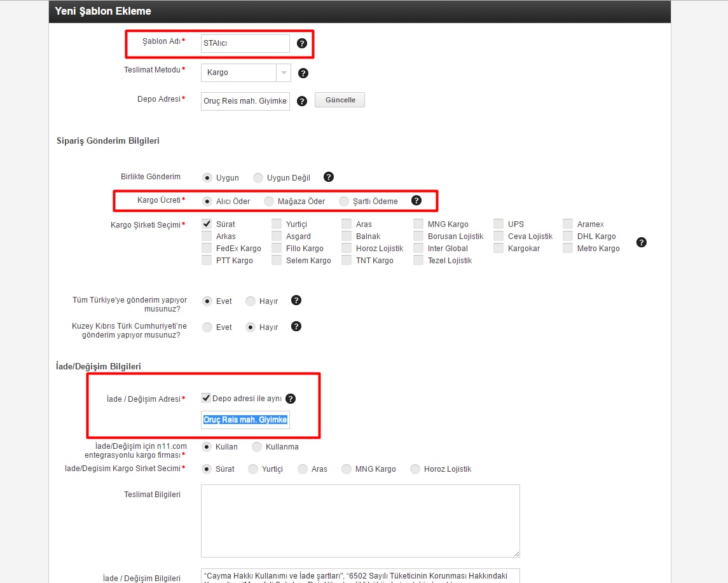Screen dimensions: 728x583
Task: Click inside the Teslimat Bilgileri text area
Action: [361, 521]
